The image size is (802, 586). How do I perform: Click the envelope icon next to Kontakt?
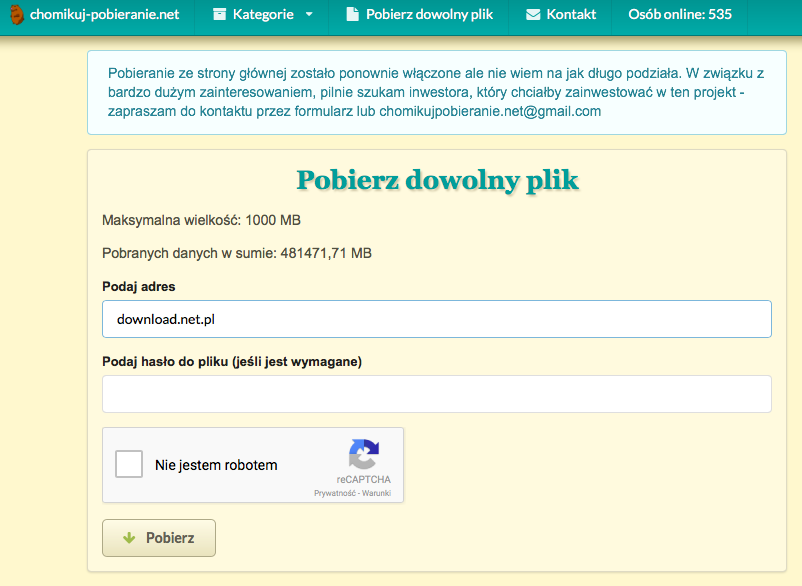point(533,15)
